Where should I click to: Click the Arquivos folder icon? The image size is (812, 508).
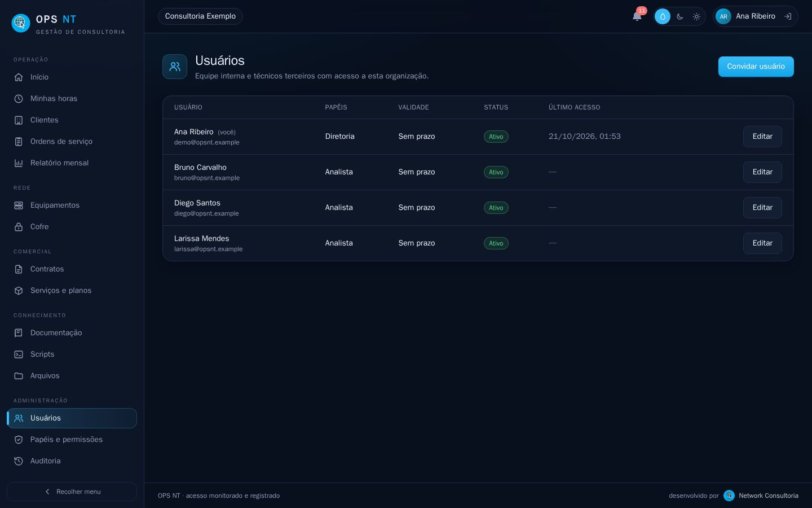click(x=19, y=376)
